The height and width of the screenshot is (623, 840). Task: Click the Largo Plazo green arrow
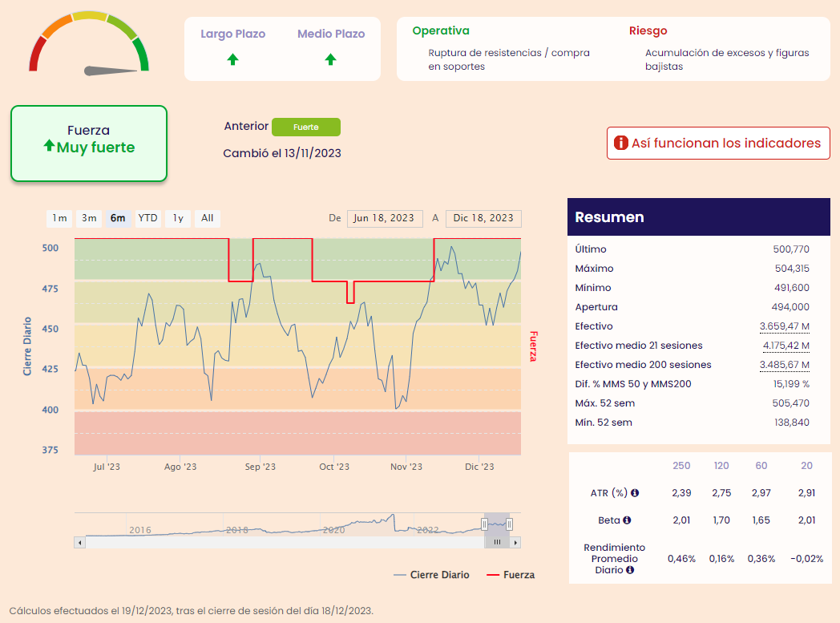232,59
